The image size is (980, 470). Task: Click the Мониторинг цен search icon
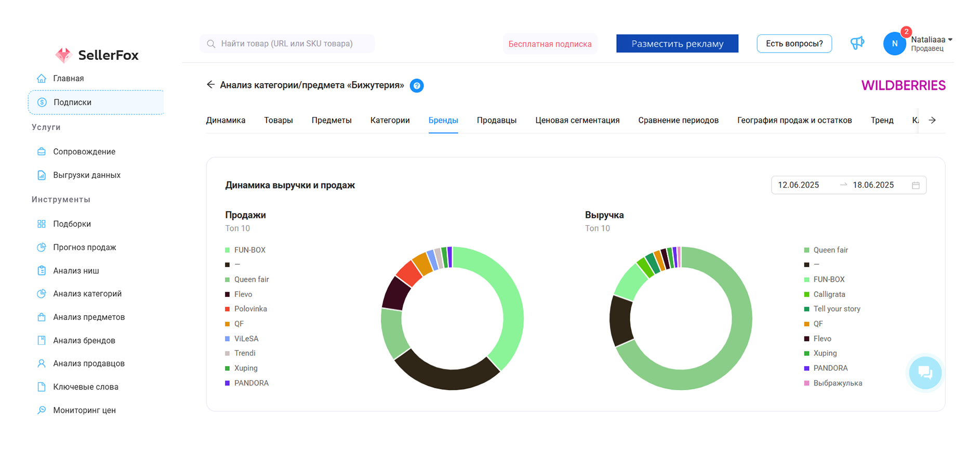click(x=42, y=410)
